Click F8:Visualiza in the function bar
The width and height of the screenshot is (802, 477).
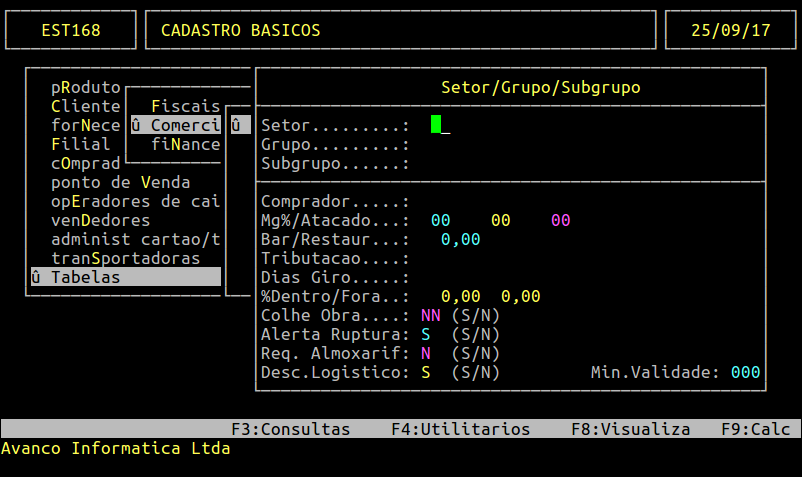tap(631, 429)
